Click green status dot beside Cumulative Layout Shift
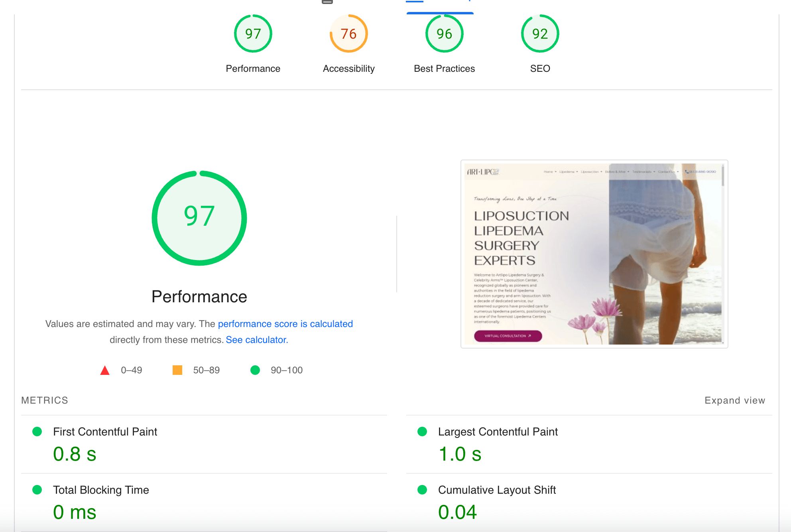The width and height of the screenshot is (791, 532). tap(422, 490)
